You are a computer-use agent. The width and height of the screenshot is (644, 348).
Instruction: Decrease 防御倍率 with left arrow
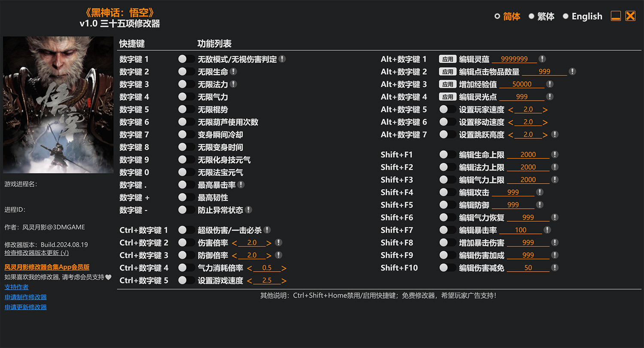click(x=234, y=256)
